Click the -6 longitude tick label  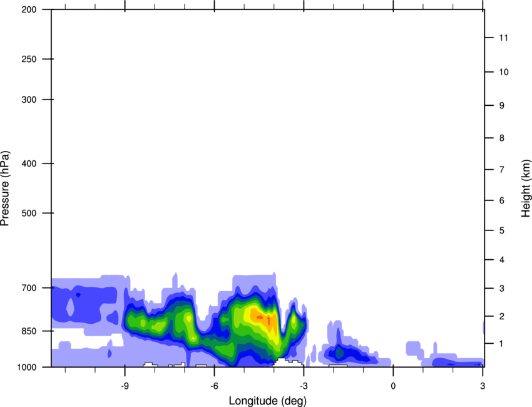[214, 386]
